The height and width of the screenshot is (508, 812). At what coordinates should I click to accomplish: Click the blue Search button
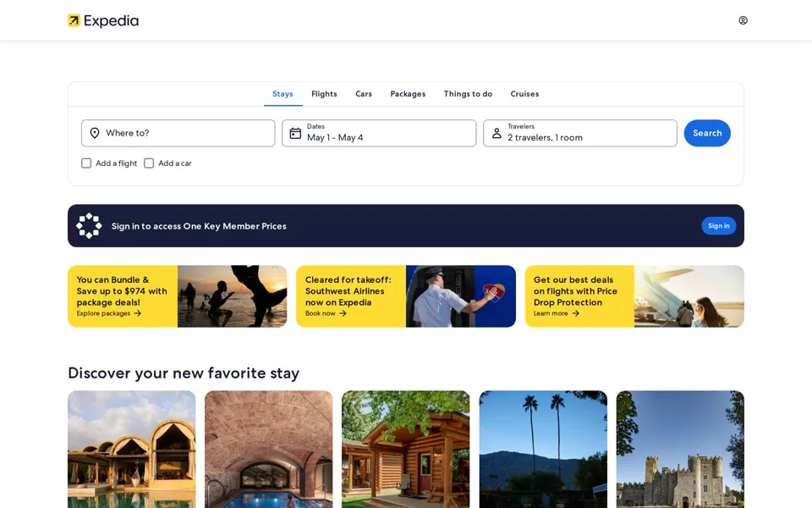coord(707,133)
